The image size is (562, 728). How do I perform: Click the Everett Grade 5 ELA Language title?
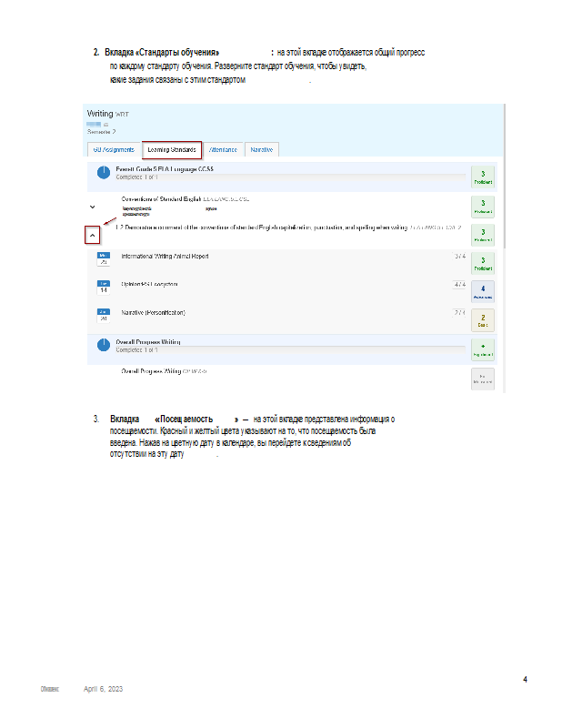click(165, 169)
